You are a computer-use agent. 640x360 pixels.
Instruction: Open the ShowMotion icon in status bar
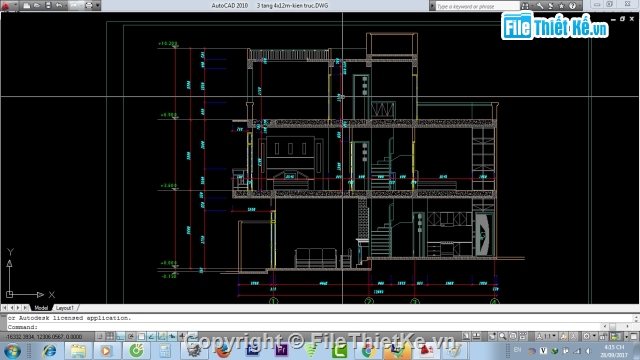coord(523,336)
